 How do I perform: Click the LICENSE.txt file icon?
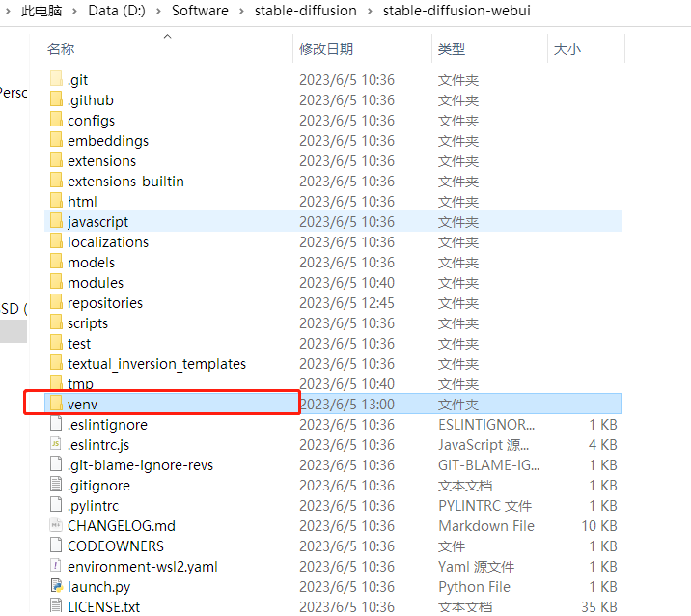(x=56, y=605)
